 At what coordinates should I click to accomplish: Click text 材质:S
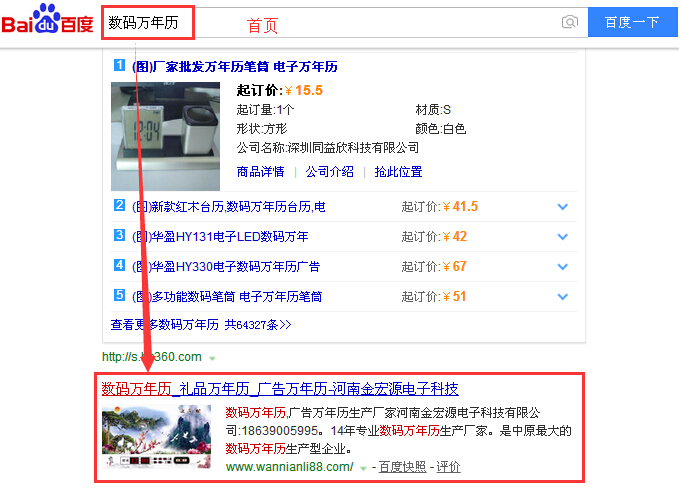coord(433,110)
